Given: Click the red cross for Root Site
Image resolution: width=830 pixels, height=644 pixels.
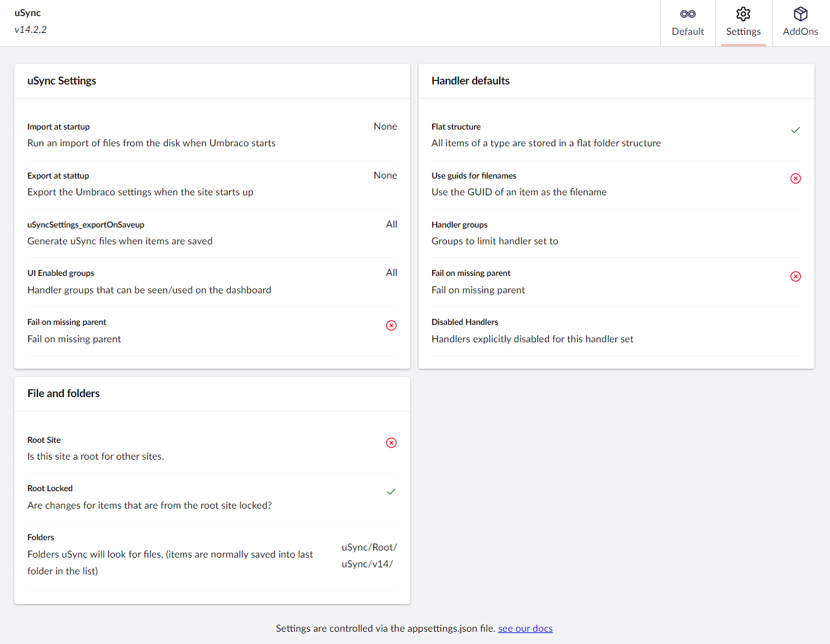Looking at the screenshot, I should [x=391, y=443].
